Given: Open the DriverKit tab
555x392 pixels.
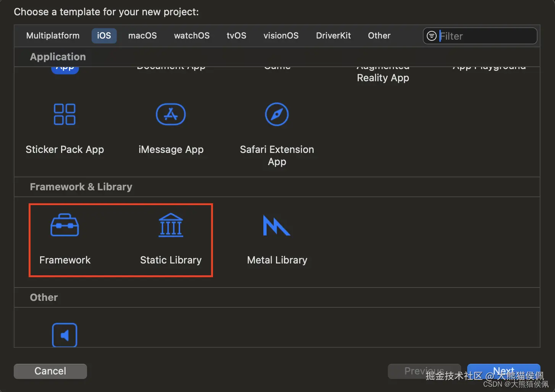Looking at the screenshot, I should point(333,35).
